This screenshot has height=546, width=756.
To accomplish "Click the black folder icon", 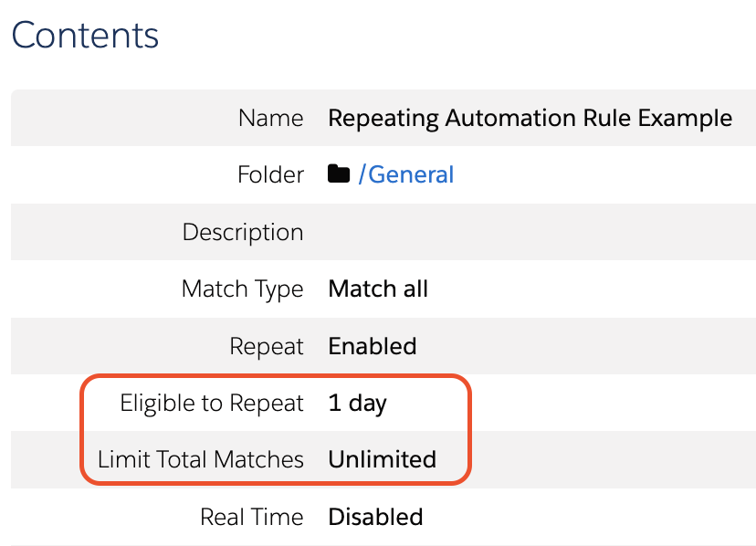I will point(339,174).
